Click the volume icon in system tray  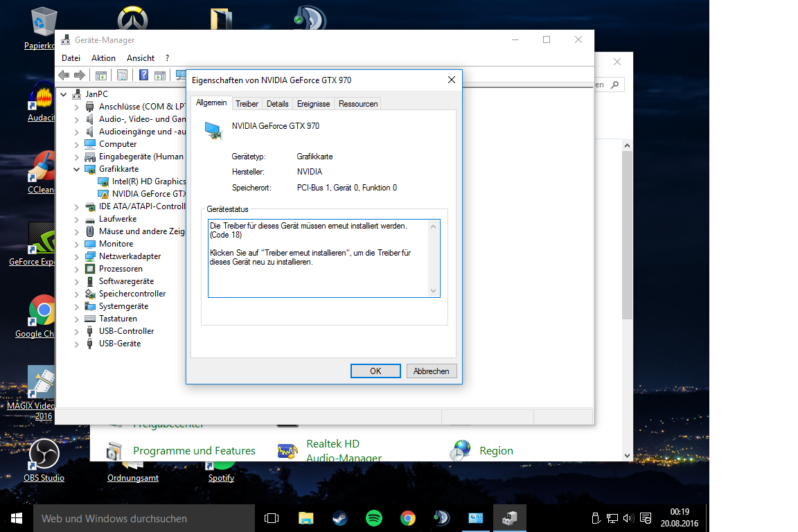coord(628,518)
